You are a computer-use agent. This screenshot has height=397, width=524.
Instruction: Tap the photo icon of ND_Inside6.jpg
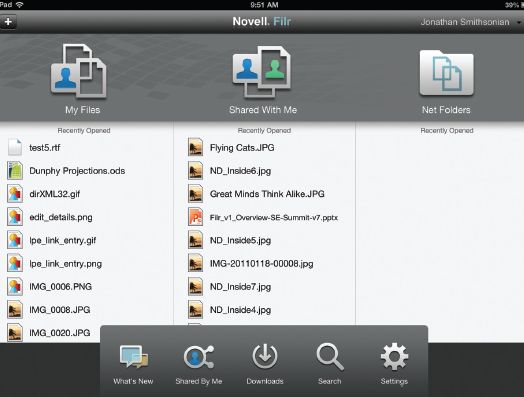point(195,170)
